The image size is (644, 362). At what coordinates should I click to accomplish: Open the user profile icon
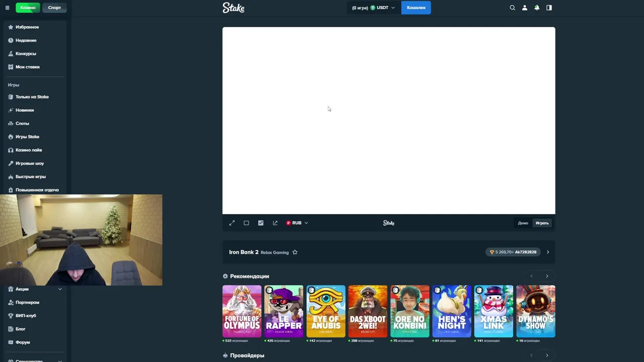(x=524, y=8)
